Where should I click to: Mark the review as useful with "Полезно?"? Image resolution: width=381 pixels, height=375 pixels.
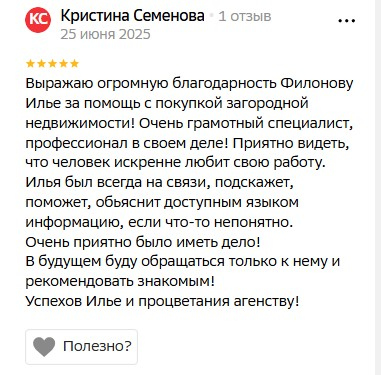tap(81, 347)
